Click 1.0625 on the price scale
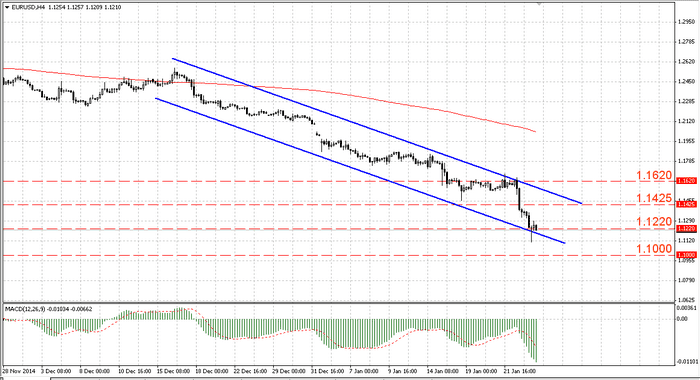Screen dimensions: 700x380 coord(686,300)
